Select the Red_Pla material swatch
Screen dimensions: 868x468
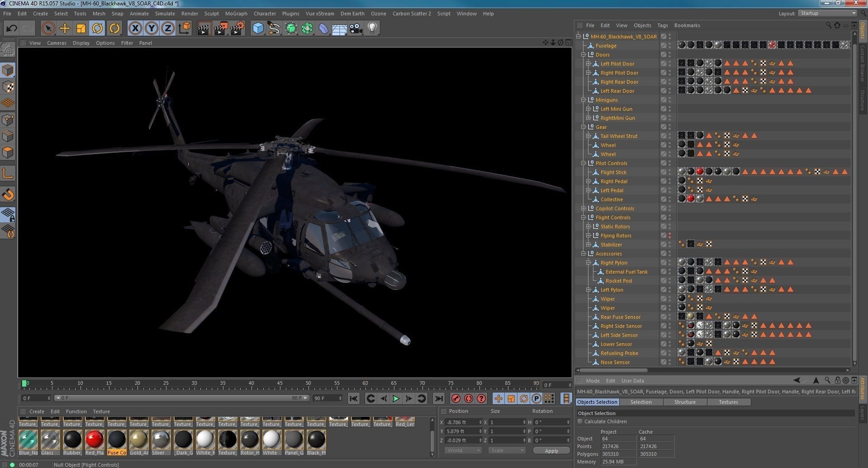(x=95, y=441)
